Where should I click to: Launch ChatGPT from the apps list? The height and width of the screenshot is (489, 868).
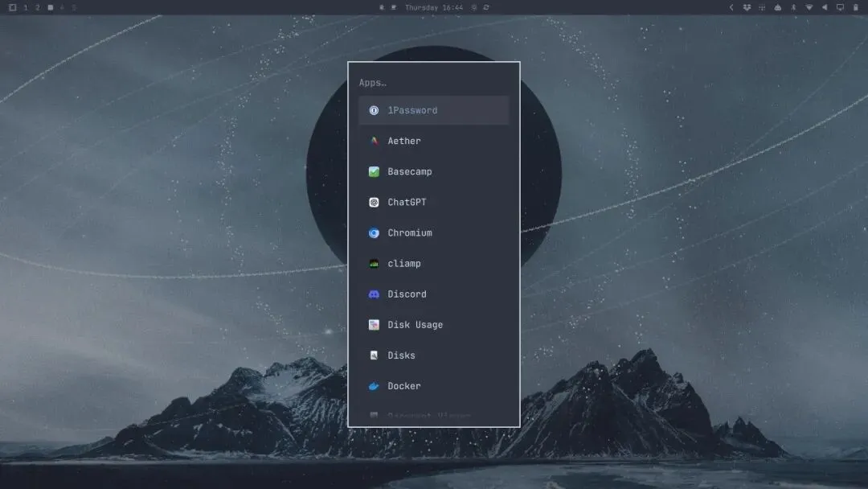433,202
